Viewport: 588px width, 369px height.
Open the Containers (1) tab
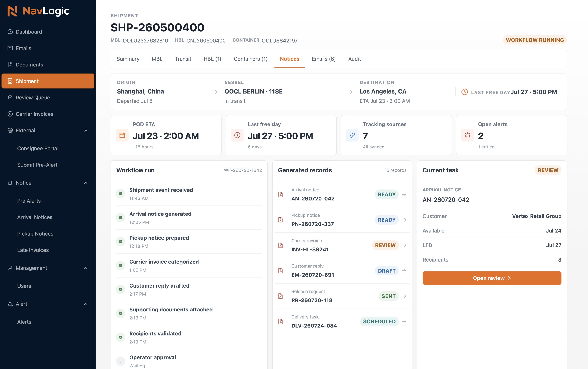pos(250,59)
